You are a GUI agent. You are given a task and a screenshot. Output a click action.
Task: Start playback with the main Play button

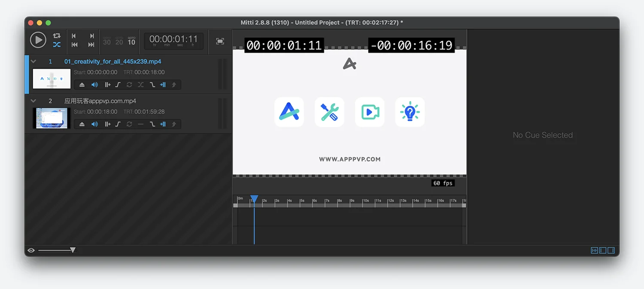click(38, 40)
